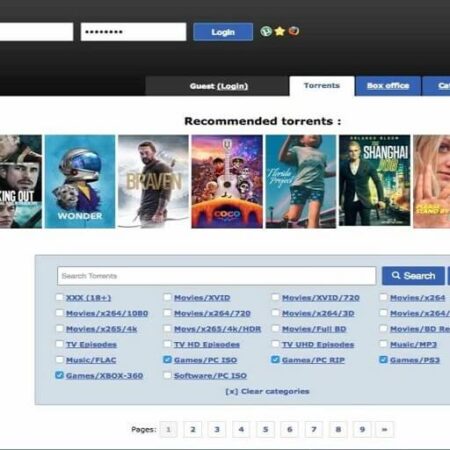Open the Braven movie poster
This screenshot has height=450, width=450.
pos(153,182)
